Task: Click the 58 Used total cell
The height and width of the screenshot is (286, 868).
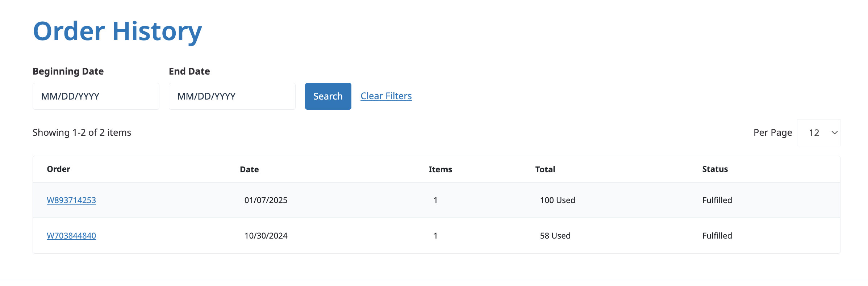Action: (x=555, y=236)
